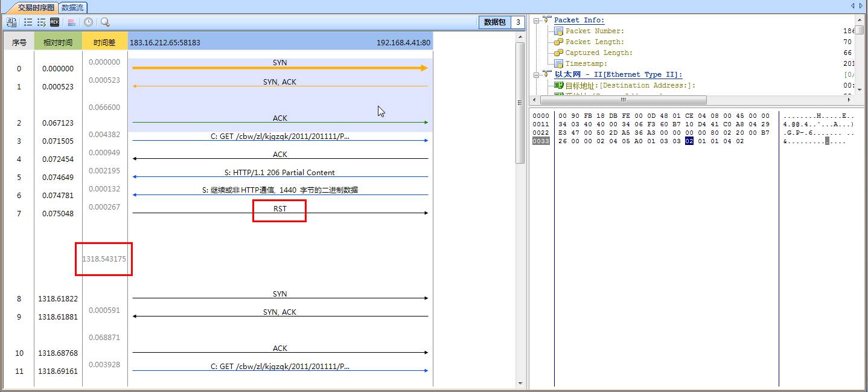This screenshot has width=868, height=392.
Task: Click the 序号 column header
Action: pyautogui.click(x=19, y=42)
